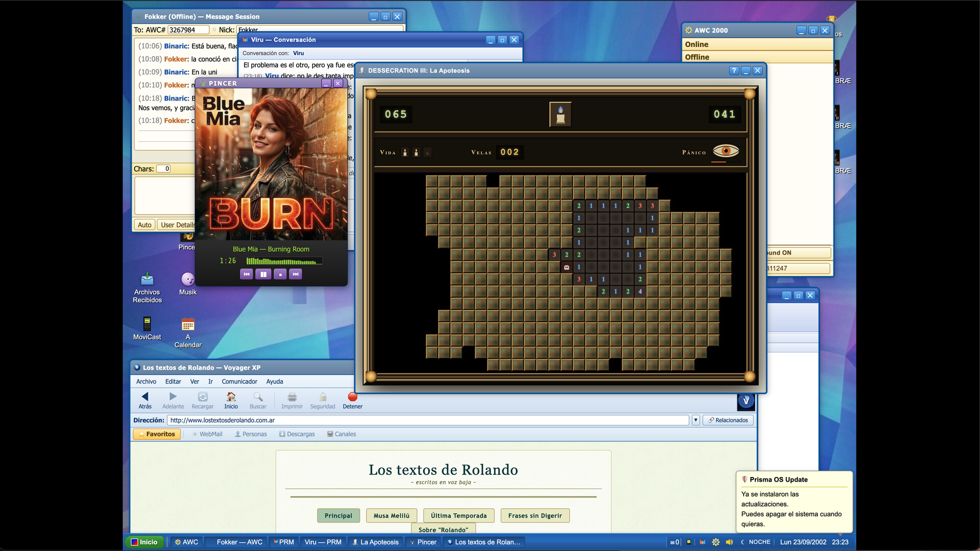Click the volume speaker tray icon
Image resolution: width=980 pixels, height=551 pixels.
coord(729,542)
